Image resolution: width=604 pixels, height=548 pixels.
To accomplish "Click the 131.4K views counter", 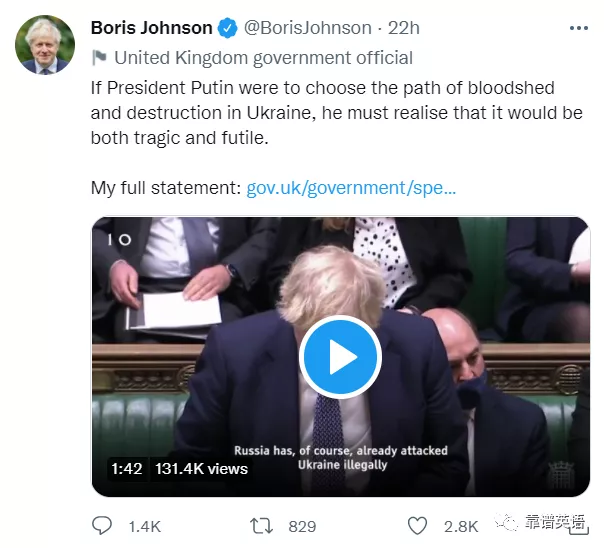I will click(201, 468).
